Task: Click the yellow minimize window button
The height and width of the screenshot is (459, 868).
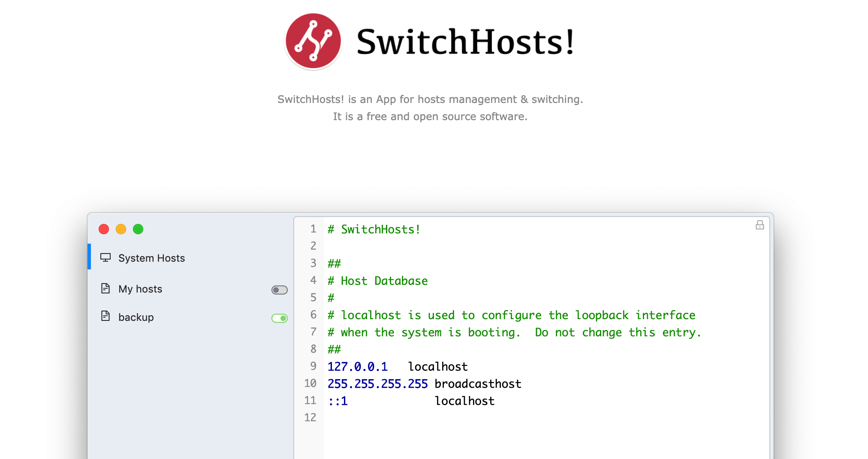Action: 121,229
